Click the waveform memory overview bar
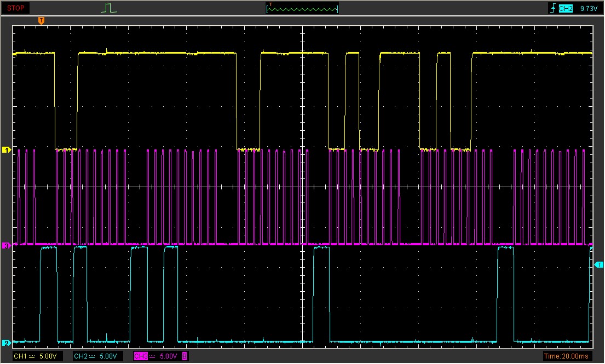 [x=302, y=8]
